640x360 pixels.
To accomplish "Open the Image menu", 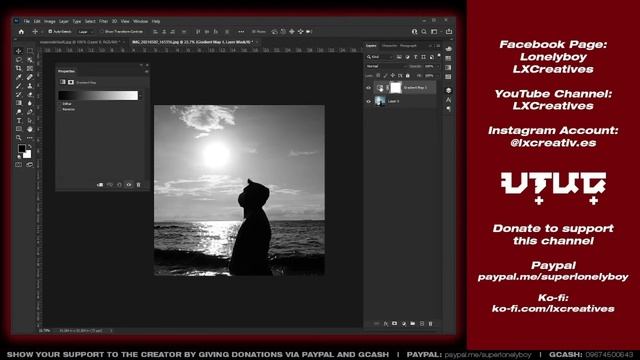I will click(49, 21).
